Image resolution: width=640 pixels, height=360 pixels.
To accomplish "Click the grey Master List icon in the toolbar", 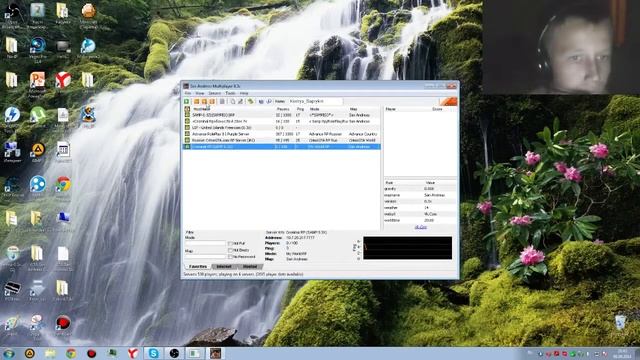I will pyautogui.click(x=222, y=101).
